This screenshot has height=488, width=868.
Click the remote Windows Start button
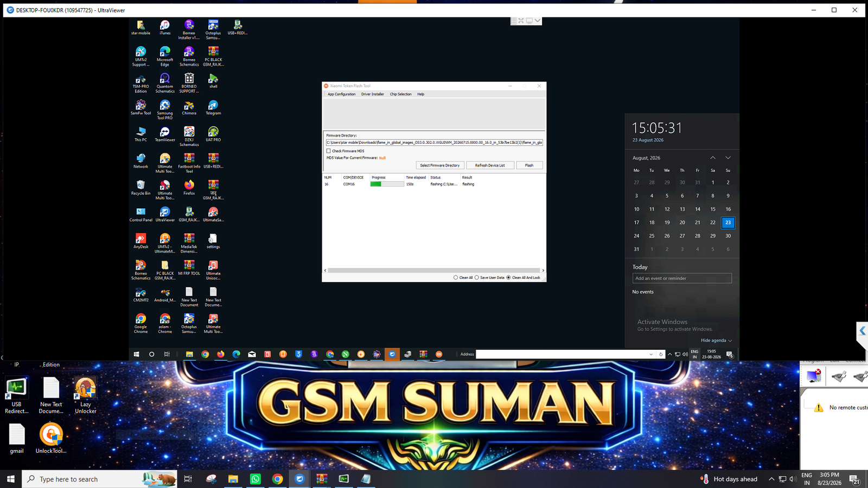(137, 354)
